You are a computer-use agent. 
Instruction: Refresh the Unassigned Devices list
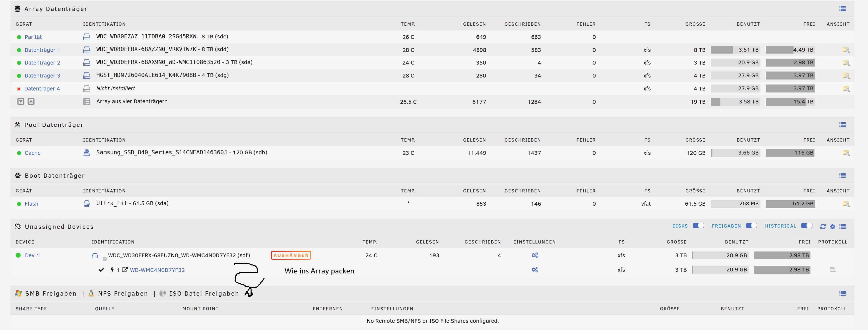(x=823, y=227)
